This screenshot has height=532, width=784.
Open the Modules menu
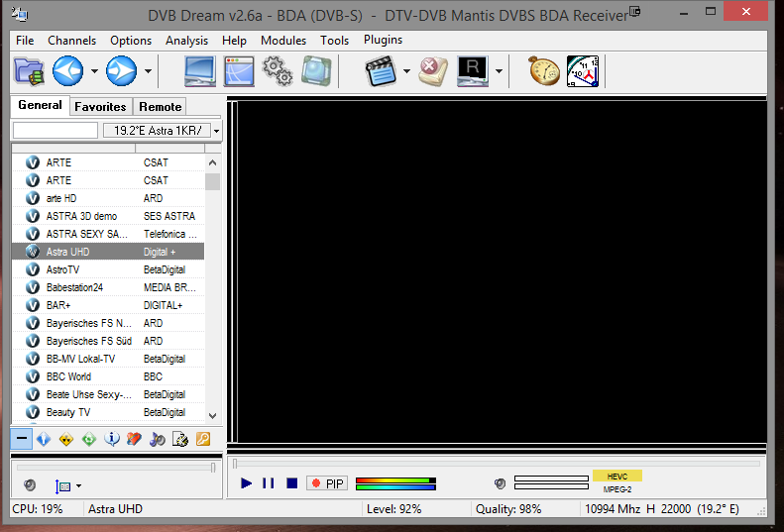click(x=283, y=41)
